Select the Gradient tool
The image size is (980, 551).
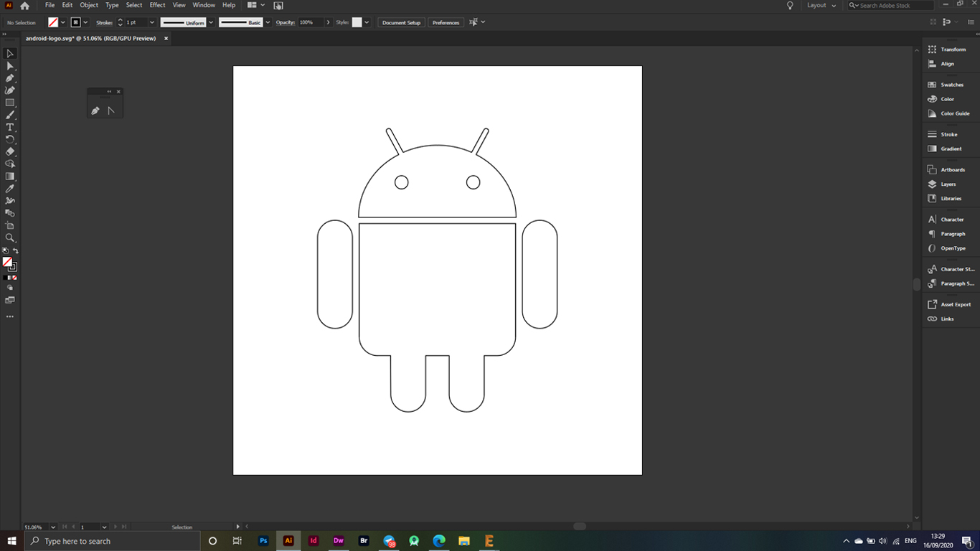point(10,176)
